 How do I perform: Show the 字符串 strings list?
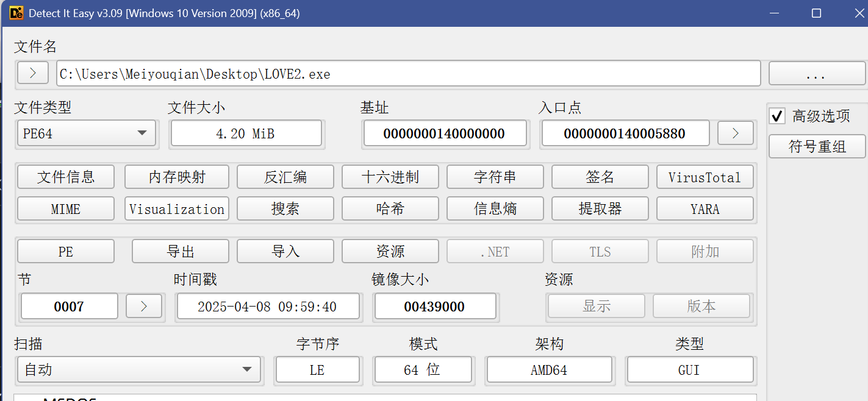[x=495, y=177]
